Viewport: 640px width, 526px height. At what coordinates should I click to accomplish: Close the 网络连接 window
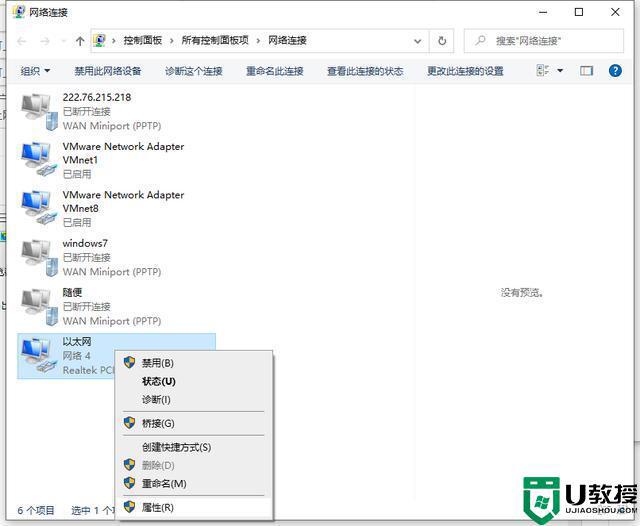point(615,12)
